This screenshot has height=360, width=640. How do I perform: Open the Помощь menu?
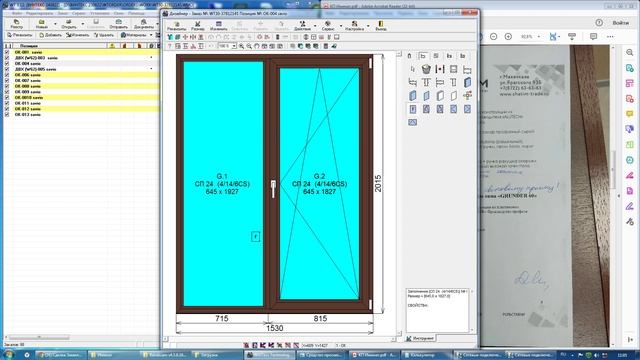[136, 13]
